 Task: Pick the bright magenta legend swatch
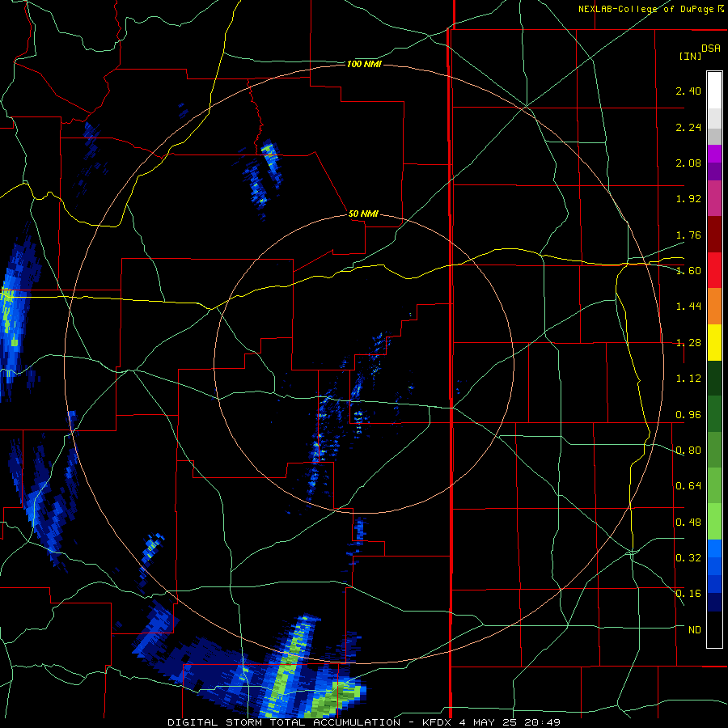pos(714,154)
